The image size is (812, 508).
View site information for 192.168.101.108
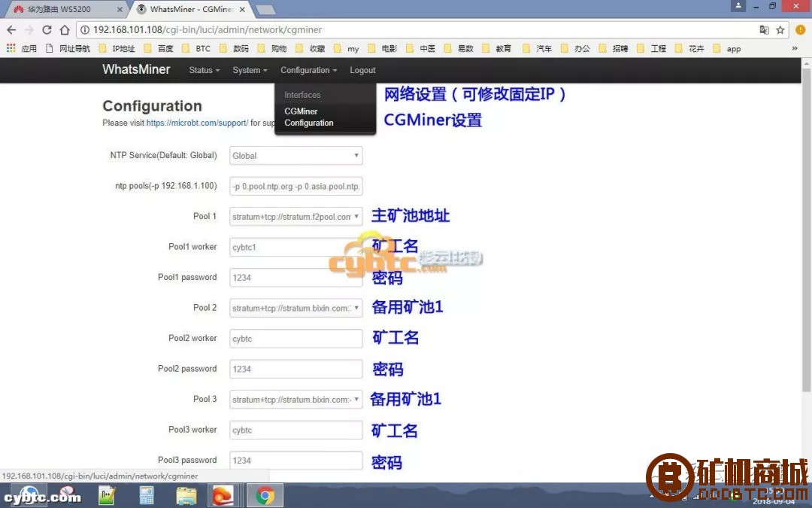(x=85, y=30)
